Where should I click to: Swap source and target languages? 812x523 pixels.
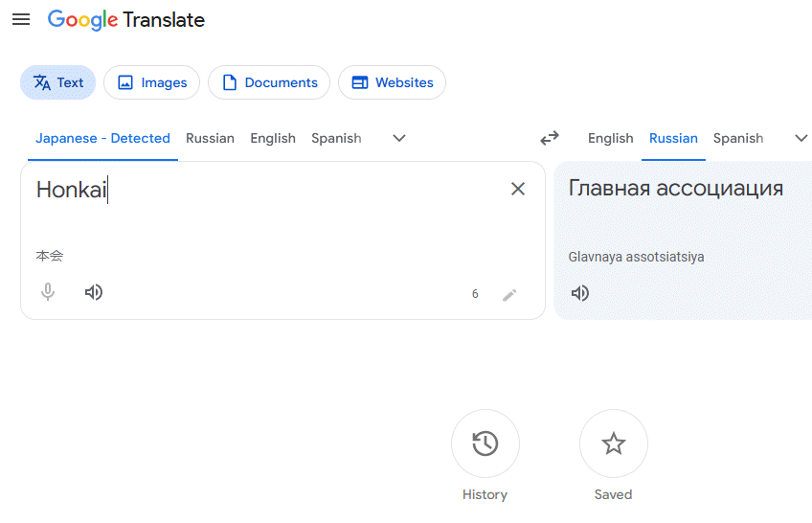[x=550, y=138]
